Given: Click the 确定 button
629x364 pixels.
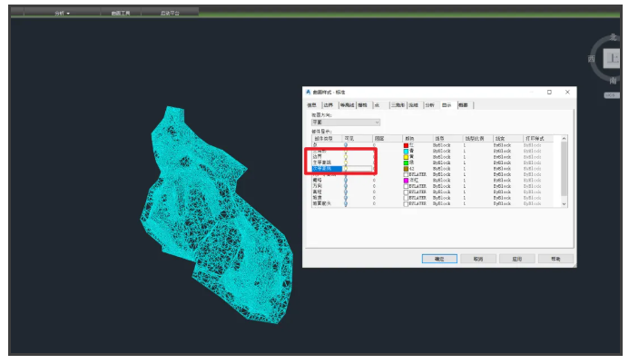Looking at the screenshot, I should tap(439, 259).
